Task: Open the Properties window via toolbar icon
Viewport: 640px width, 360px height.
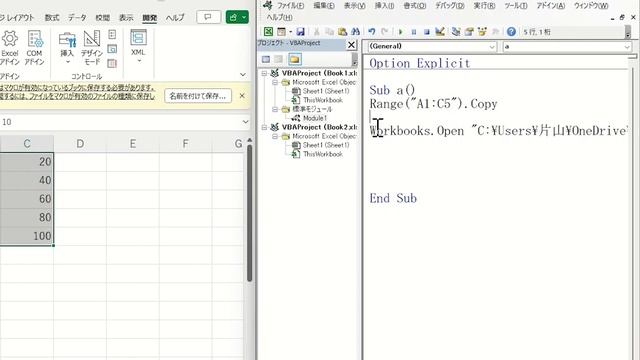Action: [x=469, y=31]
